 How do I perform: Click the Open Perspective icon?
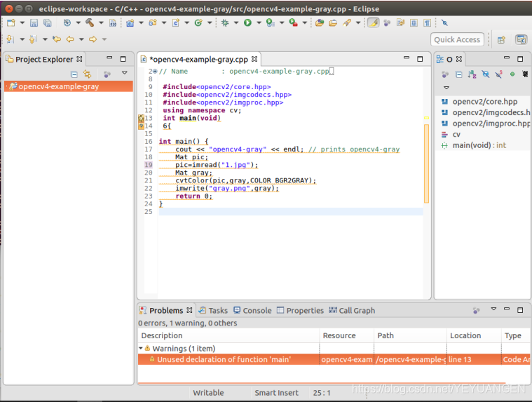(501, 40)
